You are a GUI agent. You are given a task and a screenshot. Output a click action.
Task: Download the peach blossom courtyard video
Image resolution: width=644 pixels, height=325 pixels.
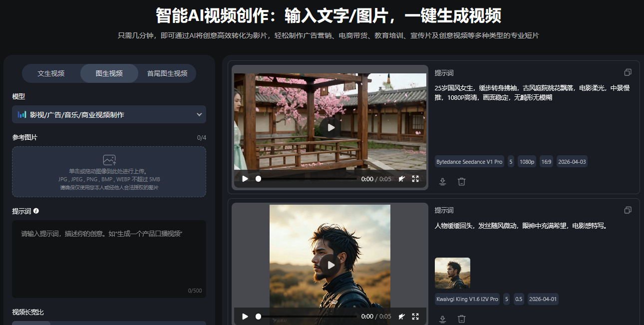click(442, 182)
